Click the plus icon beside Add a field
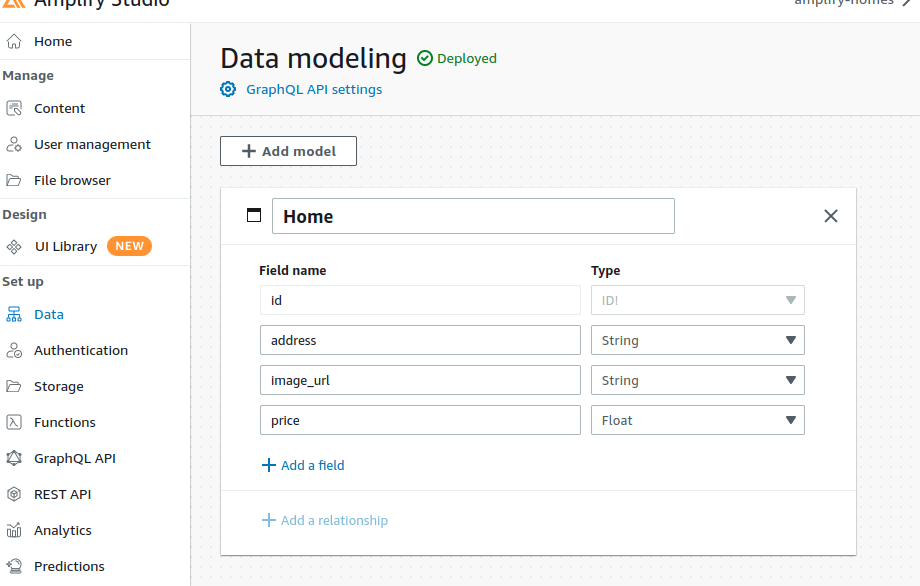The height and width of the screenshot is (586, 920). tap(269, 465)
